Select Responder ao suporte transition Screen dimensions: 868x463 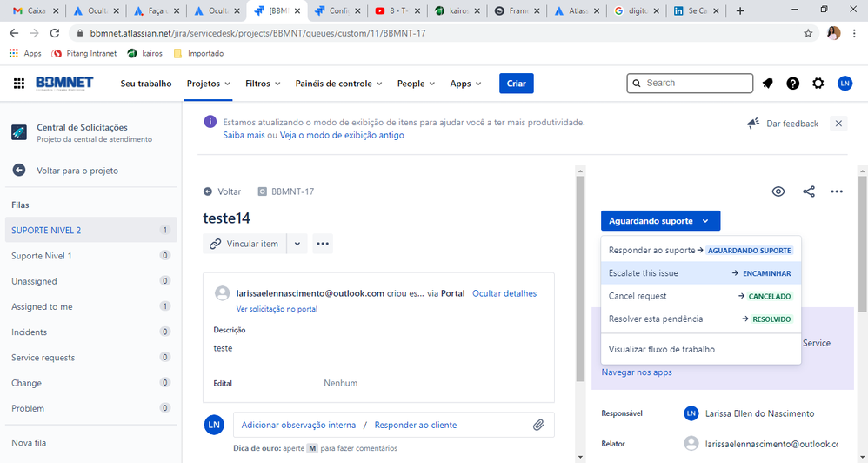[701, 251]
